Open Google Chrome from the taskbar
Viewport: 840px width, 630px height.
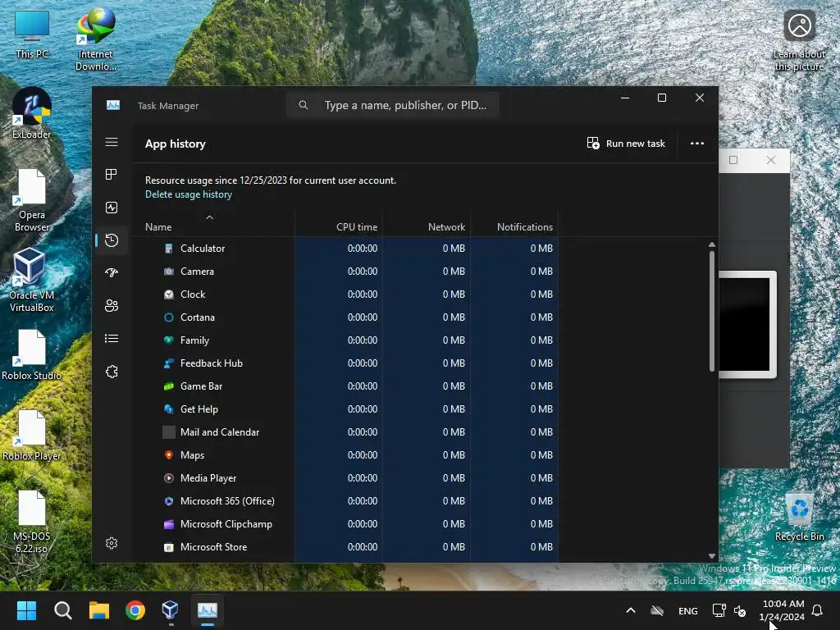pyautogui.click(x=135, y=610)
